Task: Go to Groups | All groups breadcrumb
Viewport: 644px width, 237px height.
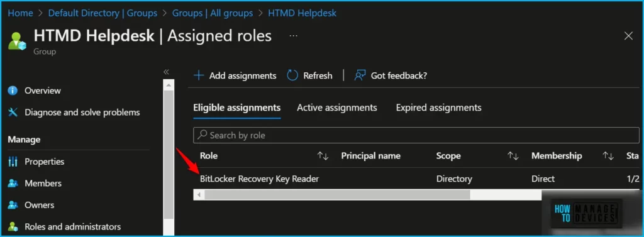Action: 213,13
